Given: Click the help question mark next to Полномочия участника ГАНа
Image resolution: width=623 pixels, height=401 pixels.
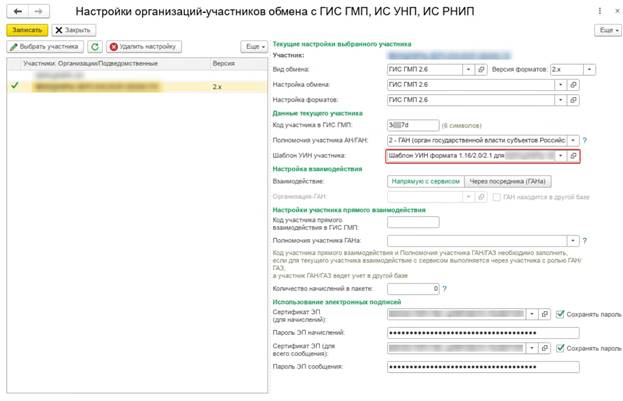Looking at the screenshot, I should [584, 241].
